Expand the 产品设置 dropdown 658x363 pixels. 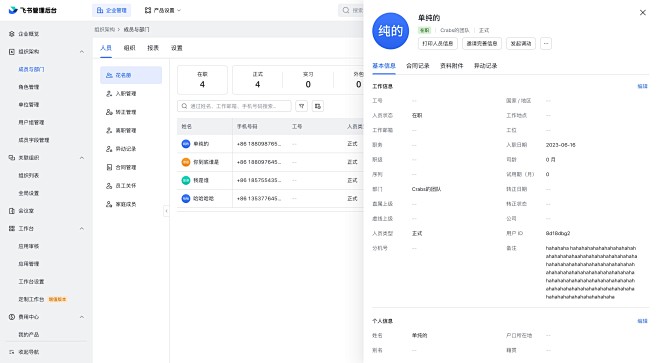[x=163, y=10]
